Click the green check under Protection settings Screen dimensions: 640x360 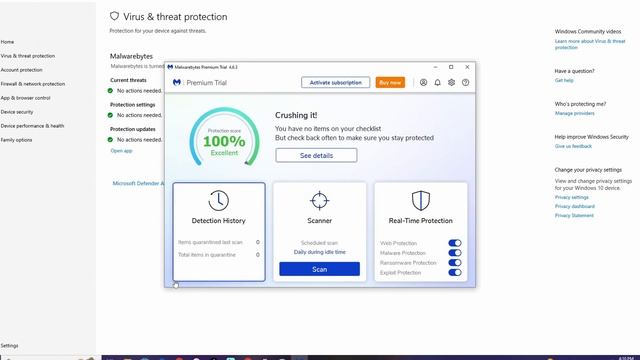110,115
